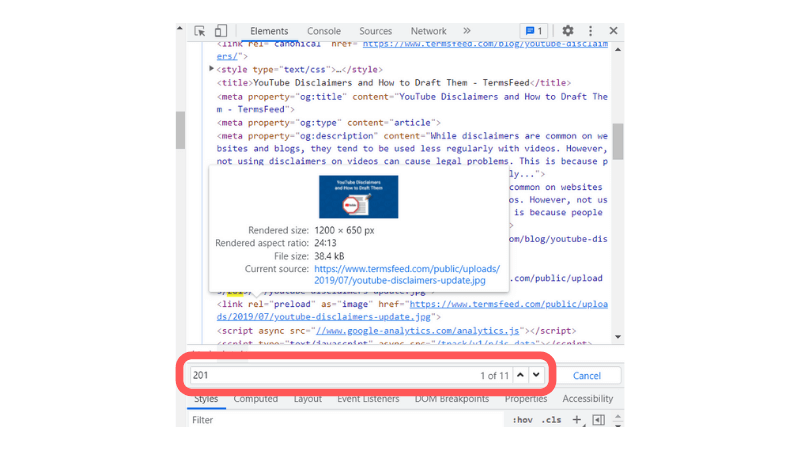Image resolution: width=800 pixels, height=450 pixels.
Task: Click the File size 38.4 kB value
Action: (329, 256)
